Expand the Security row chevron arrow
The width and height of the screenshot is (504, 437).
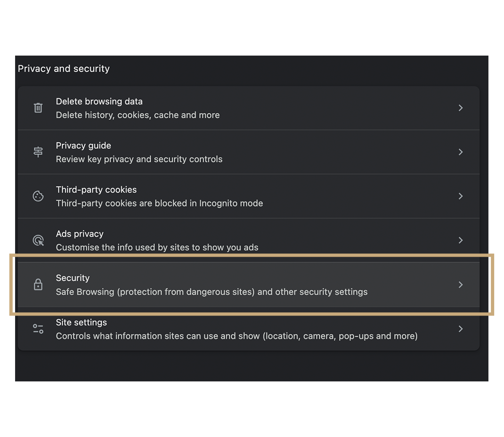point(461,284)
